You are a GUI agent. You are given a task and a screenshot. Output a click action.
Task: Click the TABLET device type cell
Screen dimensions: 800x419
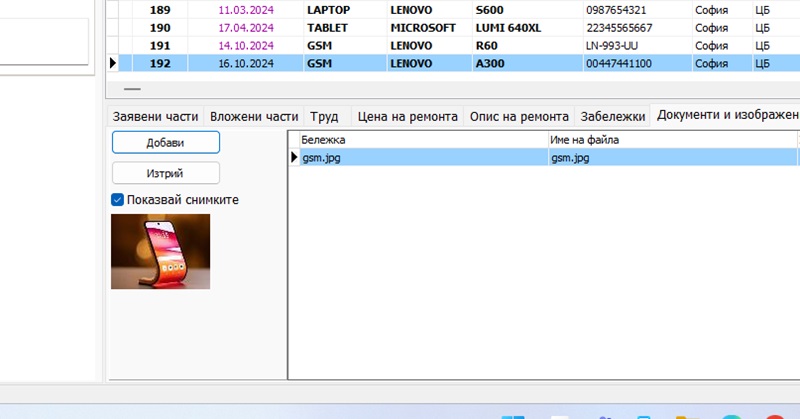[x=345, y=28]
